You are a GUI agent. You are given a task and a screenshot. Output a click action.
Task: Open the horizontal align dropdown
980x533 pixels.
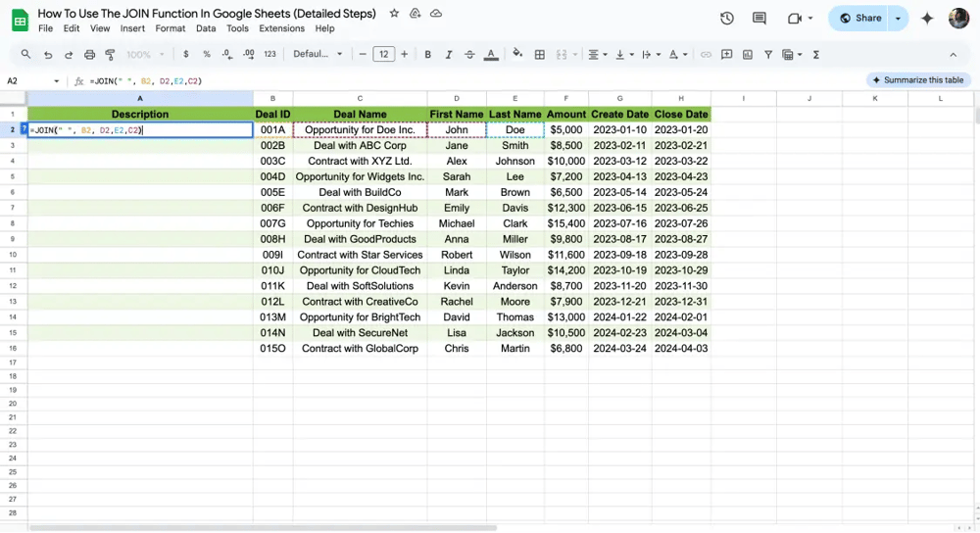pyautogui.click(x=597, y=55)
